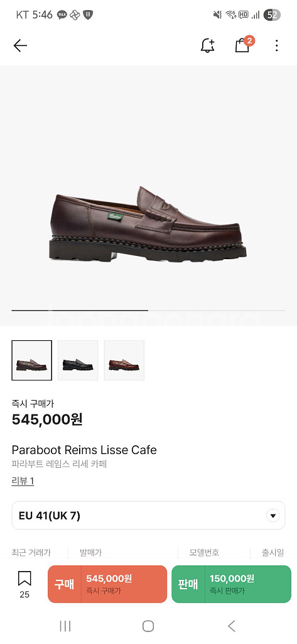
Task: Bookmark the product with the save icon
Action: tap(24, 584)
